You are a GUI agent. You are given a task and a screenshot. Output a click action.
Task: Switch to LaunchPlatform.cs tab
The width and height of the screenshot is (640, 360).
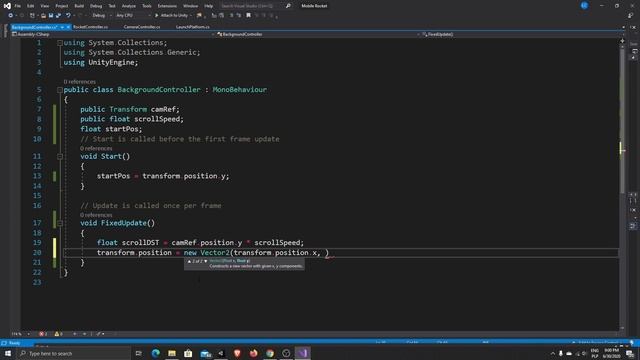click(x=193, y=27)
